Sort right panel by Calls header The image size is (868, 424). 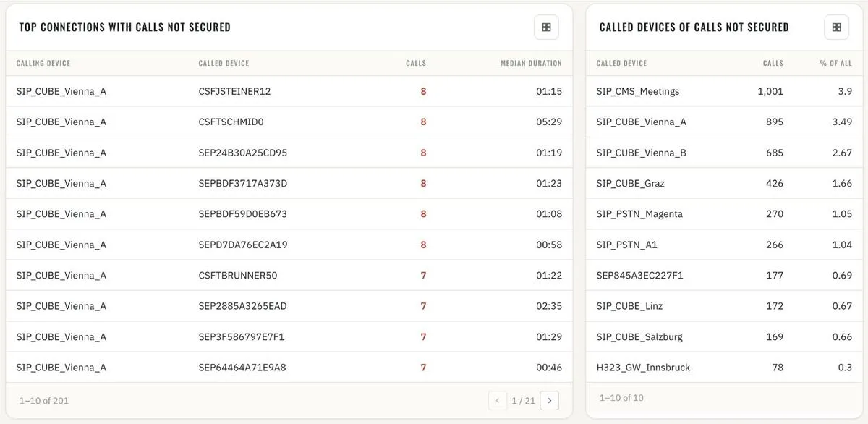(x=773, y=64)
